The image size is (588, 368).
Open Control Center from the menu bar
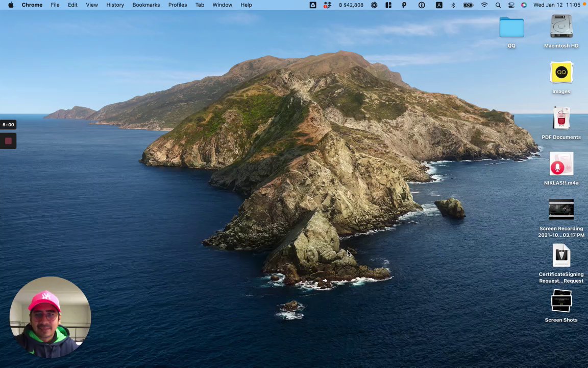[511, 5]
